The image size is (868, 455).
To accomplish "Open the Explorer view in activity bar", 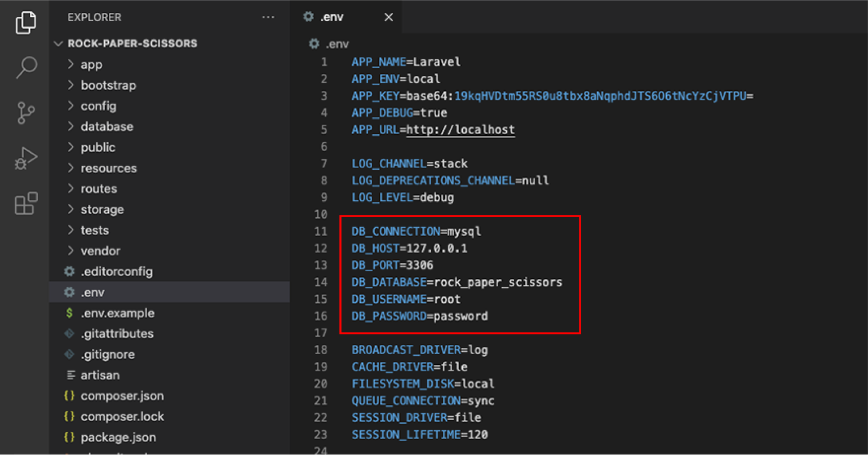I will point(26,23).
